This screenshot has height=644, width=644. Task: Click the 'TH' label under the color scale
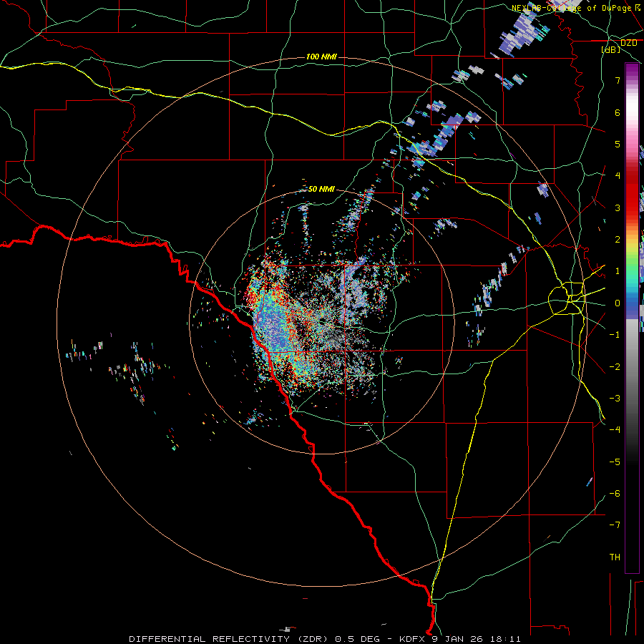(x=615, y=557)
